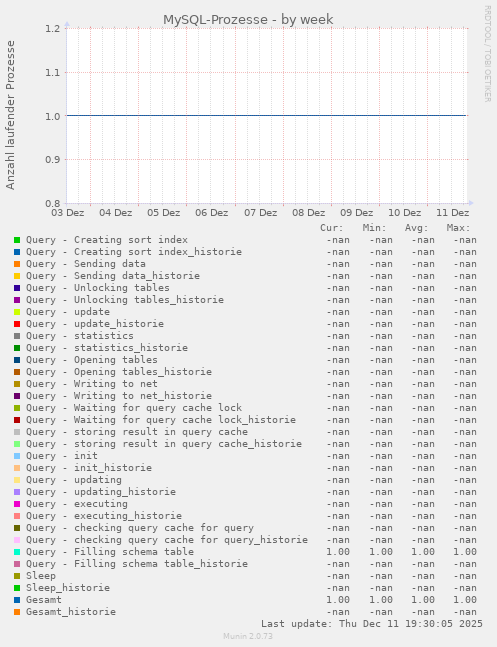The width and height of the screenshot is (497, 647).
Task: Click the 07 Dez x-axis date label
Action: click(x=260, y=213)
